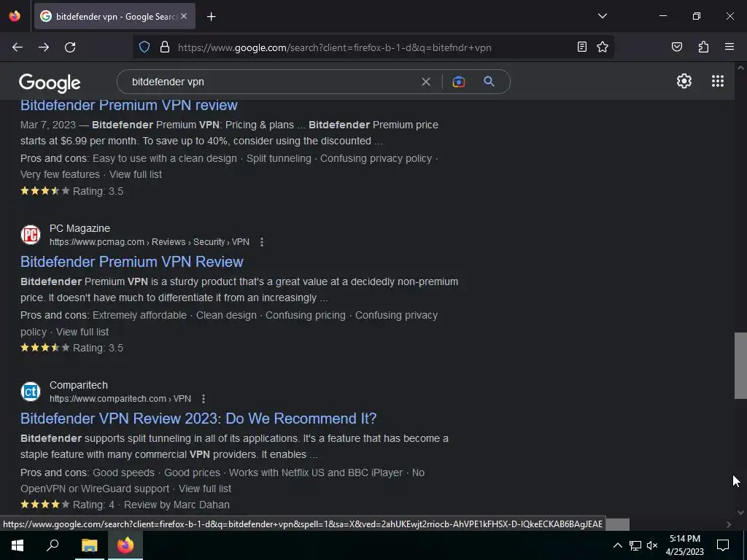The image size is (747, 560).
Task: Click the scrollbar down arrow
Action: pyautogui.click(x=740, y=513)
